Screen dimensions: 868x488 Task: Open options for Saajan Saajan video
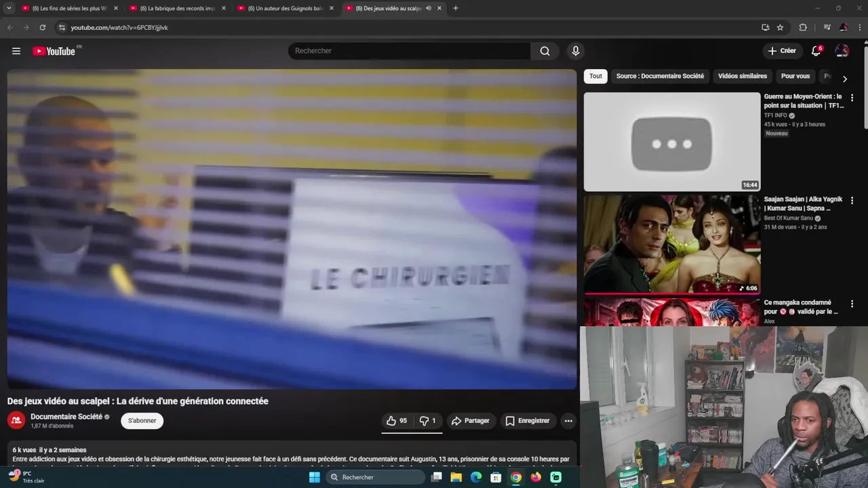tap(852, 201)
